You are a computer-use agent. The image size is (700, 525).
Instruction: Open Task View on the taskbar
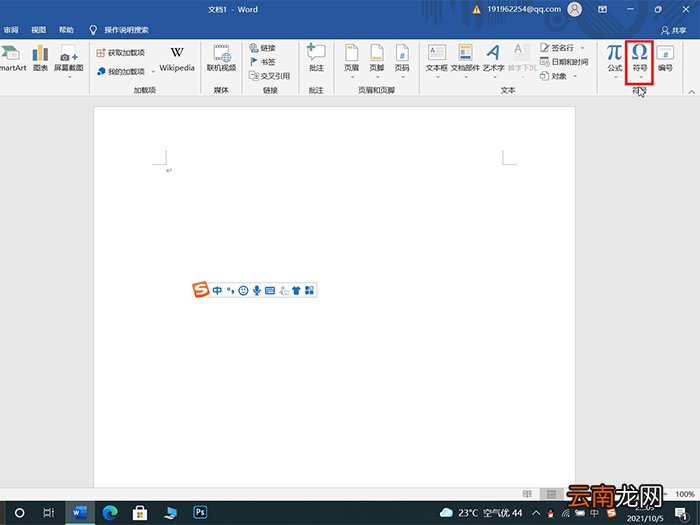click(x=49, y=512)
